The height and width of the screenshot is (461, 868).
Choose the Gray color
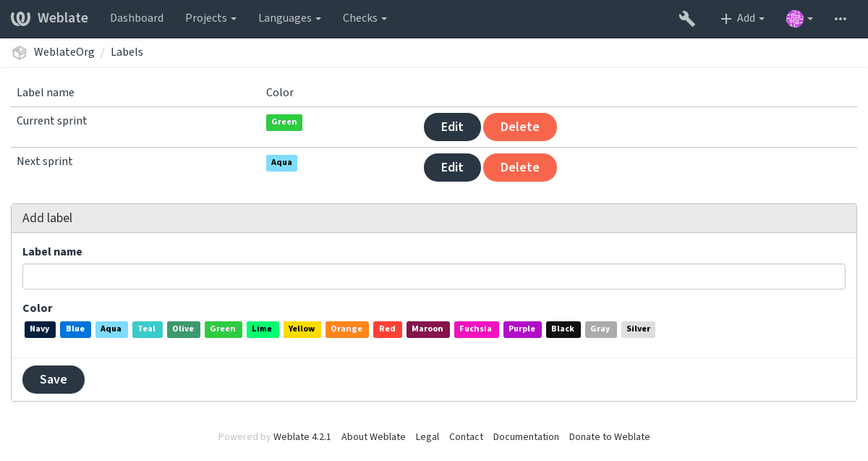click(x=600, y=329)
